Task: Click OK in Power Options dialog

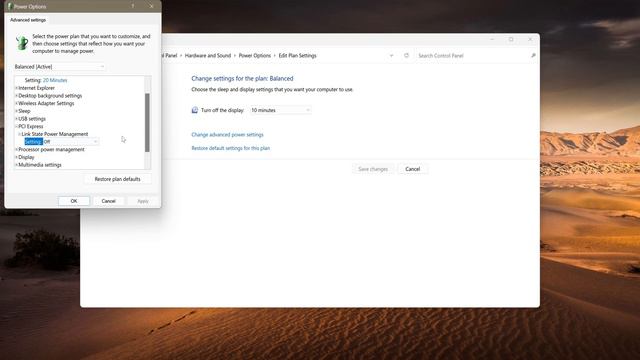Action: click(74, 201)
